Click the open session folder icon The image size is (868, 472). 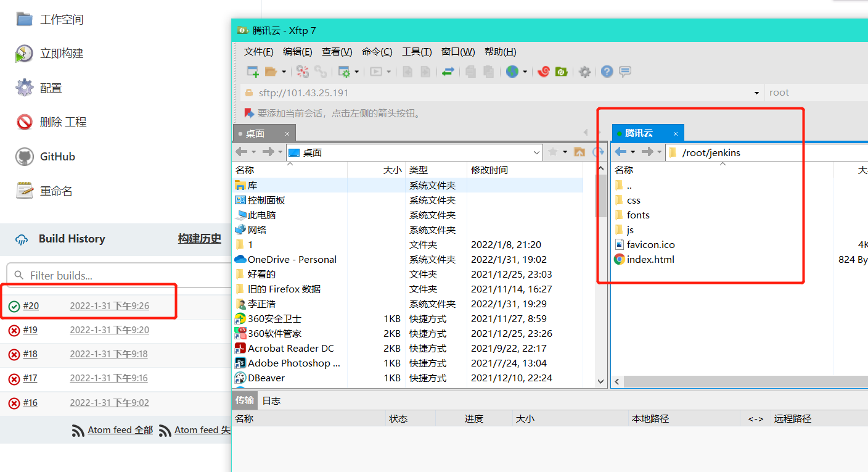pos(271,72)
